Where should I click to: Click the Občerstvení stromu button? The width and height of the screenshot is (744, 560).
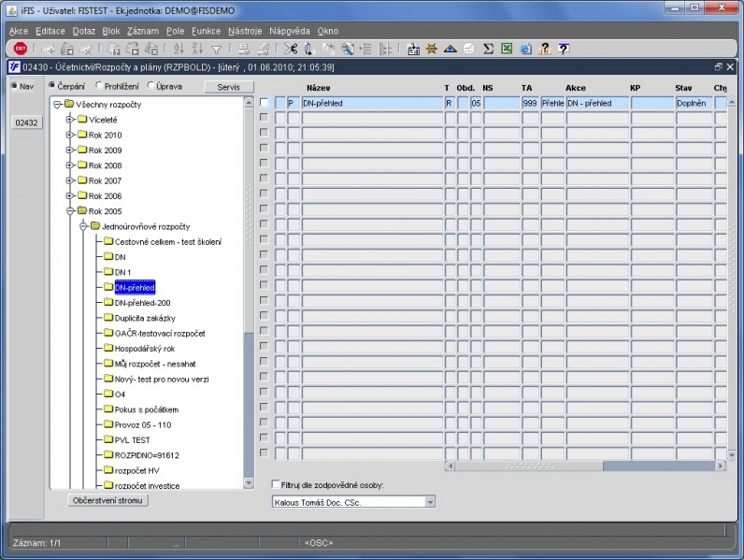[x=107, y=500]
